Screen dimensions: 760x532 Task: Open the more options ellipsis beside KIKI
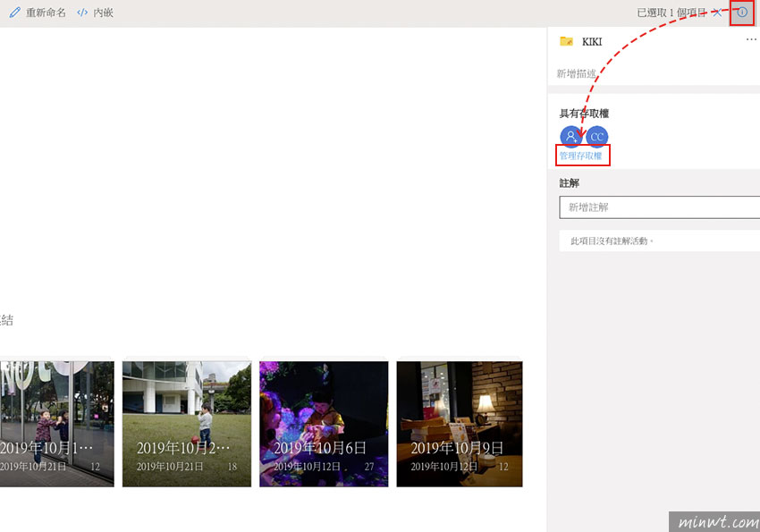click(751, 39)
